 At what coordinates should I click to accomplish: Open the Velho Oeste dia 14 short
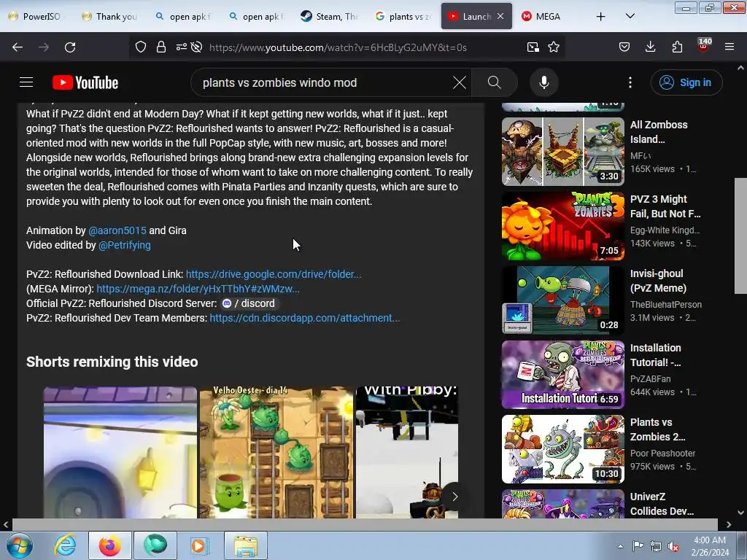point(276,452)
